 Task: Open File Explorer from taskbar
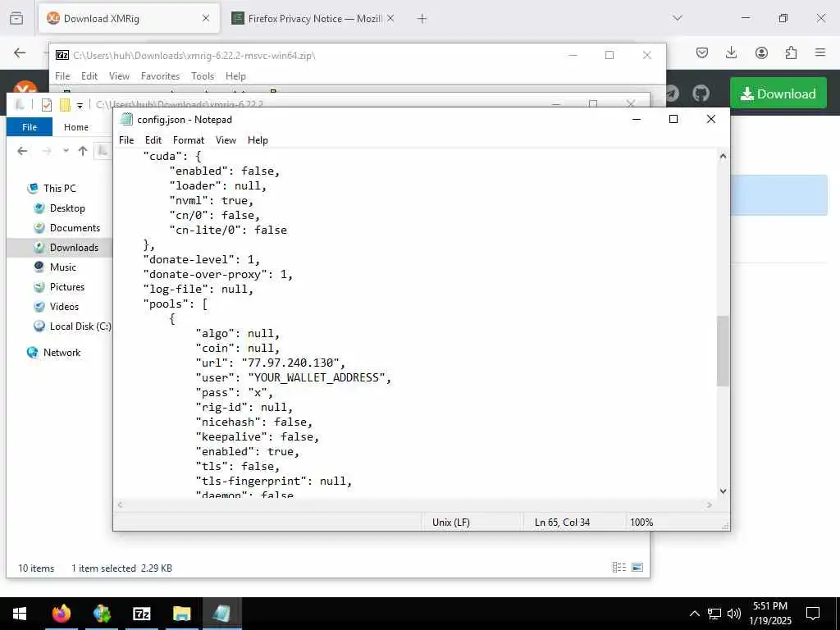pyautogui.click(x=181, y=614)
